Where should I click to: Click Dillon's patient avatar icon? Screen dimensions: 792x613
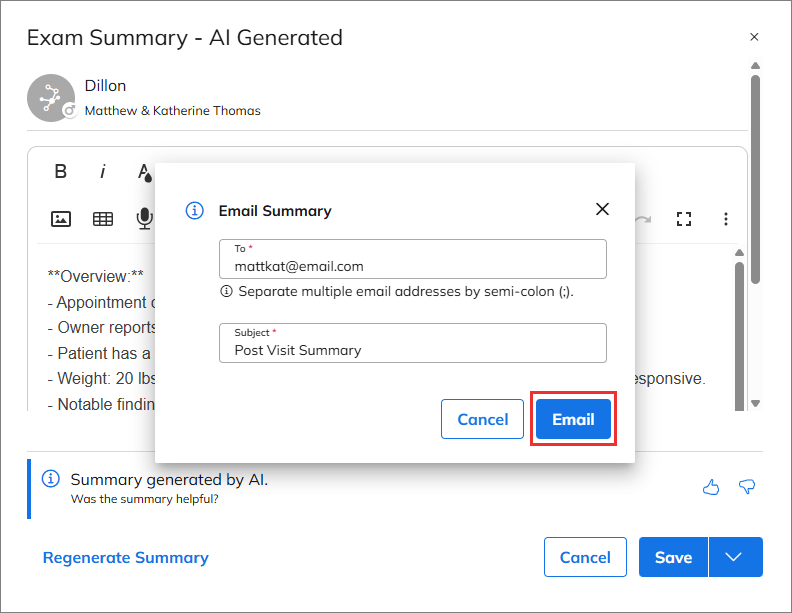pos(51,98)
